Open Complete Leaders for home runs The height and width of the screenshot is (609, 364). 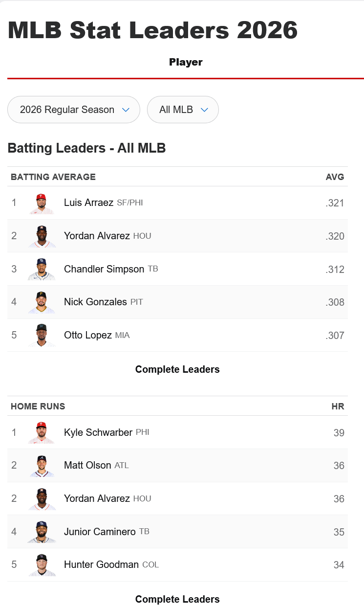tap(177, 599)
